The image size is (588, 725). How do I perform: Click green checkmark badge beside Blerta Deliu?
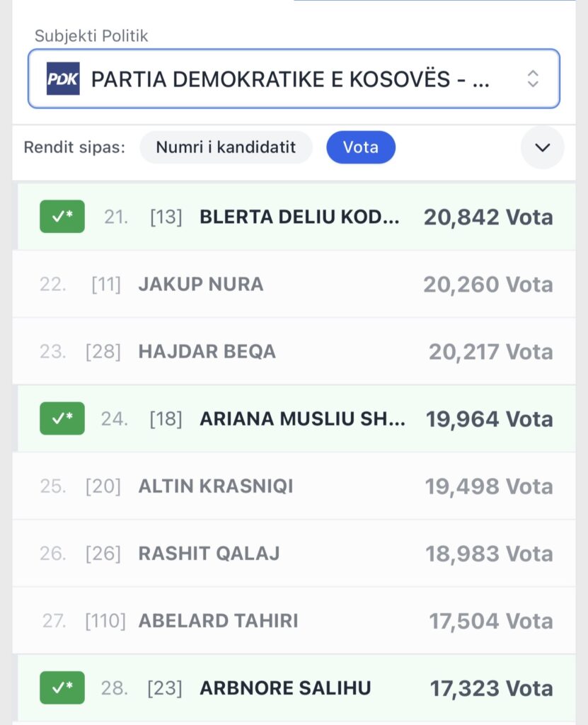tap(62, 217)
